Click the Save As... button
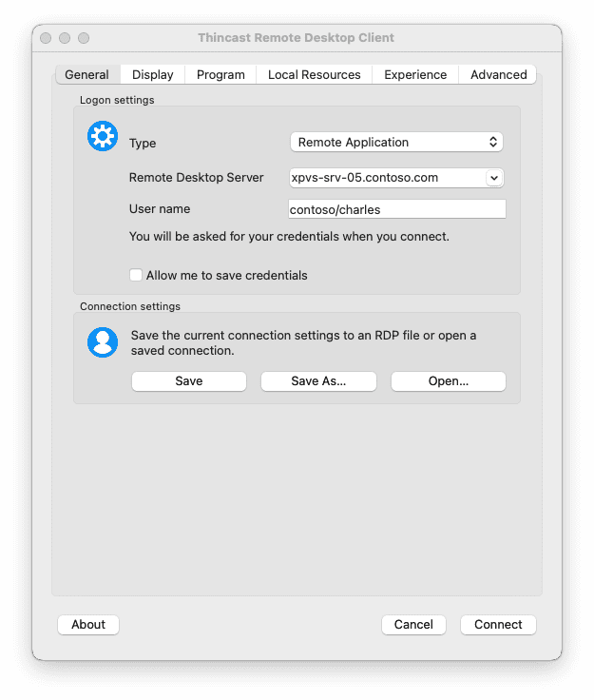This screenshot has height=700, width=594. coord(318,381)
